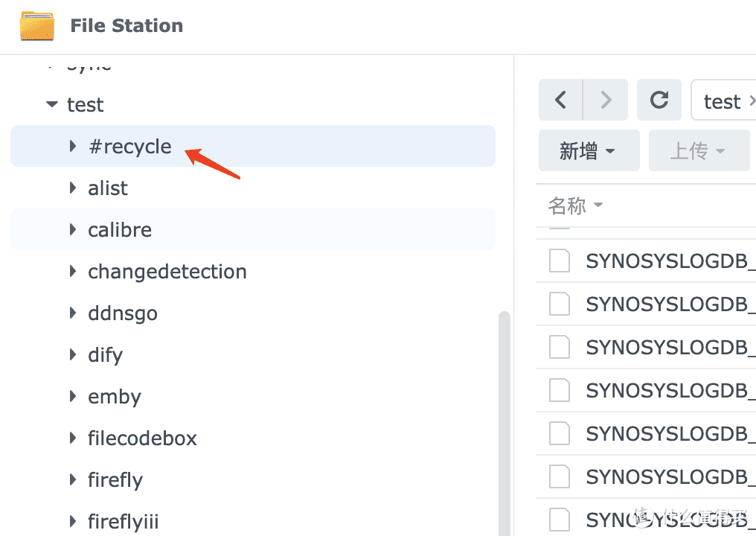Open the 上传 dropdown button
Screen dimensions: 756x536
click(x=698, y=151)
